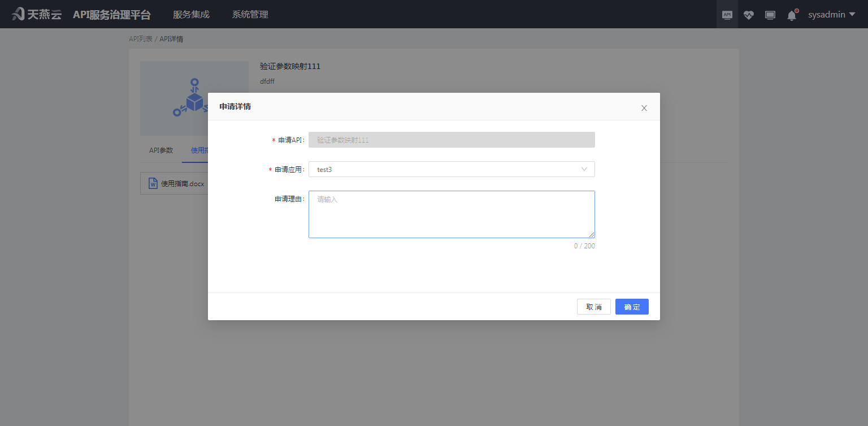This screenshot has height=426, width=868.
Task: Click the textarea resize handle corner
Action: point(592,235)
